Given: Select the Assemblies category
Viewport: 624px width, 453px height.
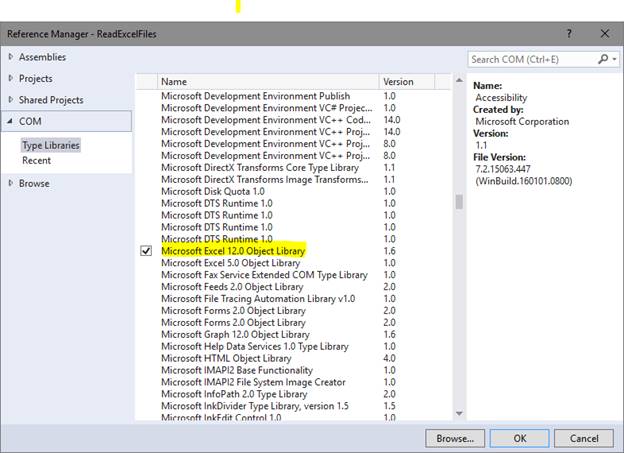Looking at the screenshot, I should pos(42,57).
